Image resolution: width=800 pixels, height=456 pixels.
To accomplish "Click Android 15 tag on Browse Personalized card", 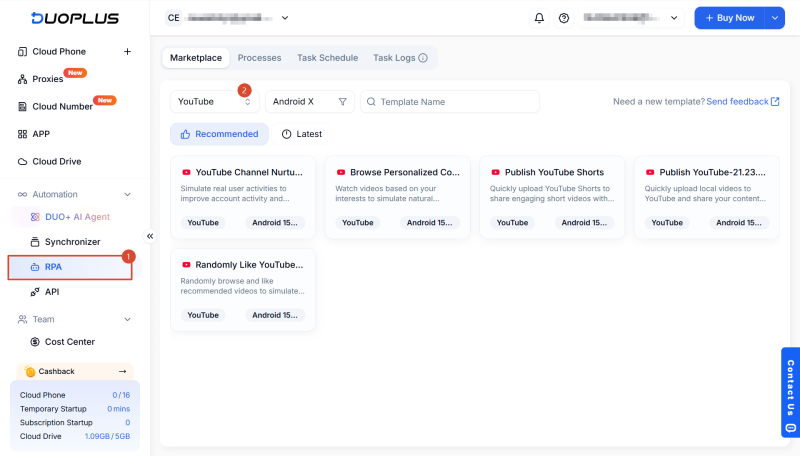I will point(430,223).
